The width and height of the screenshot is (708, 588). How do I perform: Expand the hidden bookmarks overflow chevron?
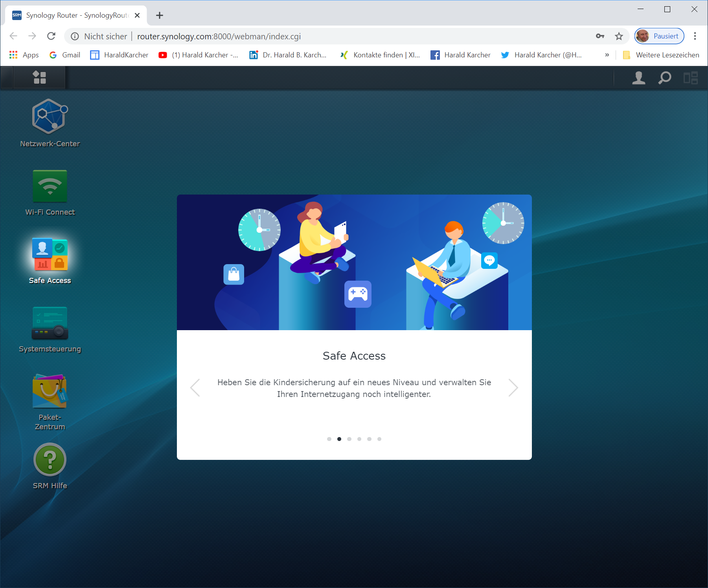point(607,55)
